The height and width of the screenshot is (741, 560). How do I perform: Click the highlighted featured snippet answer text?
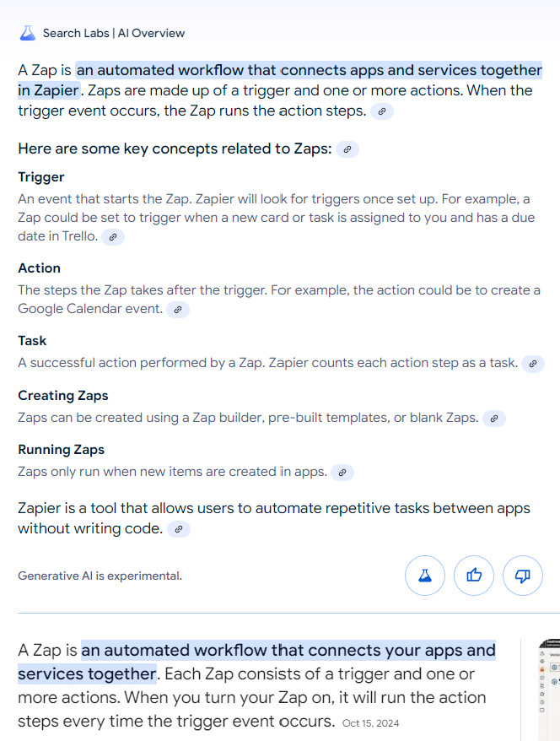click(288, 652)
